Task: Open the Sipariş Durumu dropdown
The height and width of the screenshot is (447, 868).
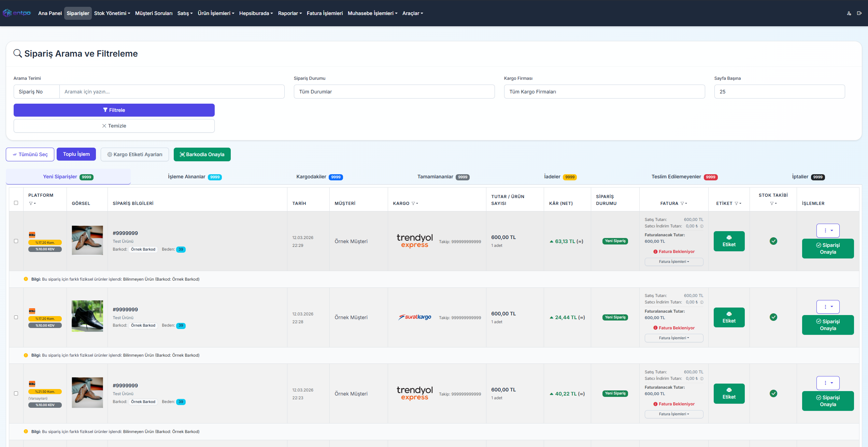Action: click(394, 92)
